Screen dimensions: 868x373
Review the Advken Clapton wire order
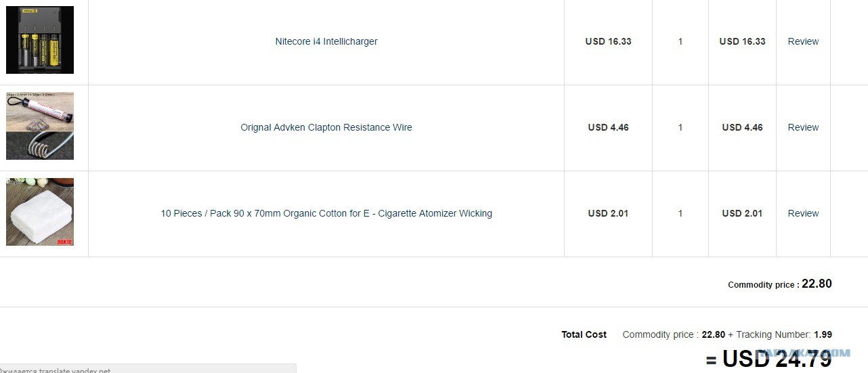click(x=803, y=127)
